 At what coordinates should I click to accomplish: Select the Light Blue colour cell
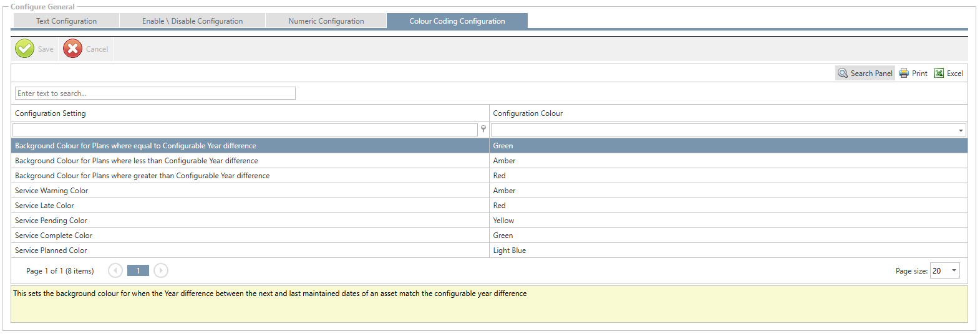[510, 250]
